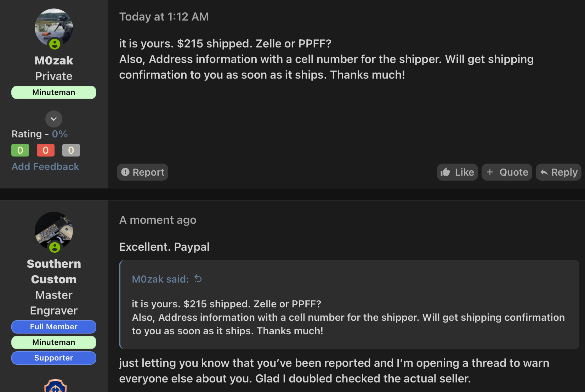
Task: Report M0zak's post
Action: coord(143,172)
